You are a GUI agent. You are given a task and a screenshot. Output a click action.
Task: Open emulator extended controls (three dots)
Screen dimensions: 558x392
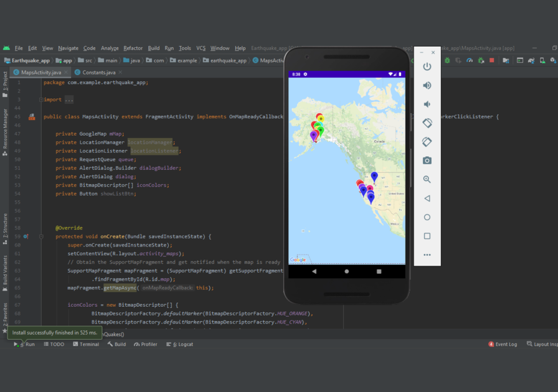coord(427,255)
